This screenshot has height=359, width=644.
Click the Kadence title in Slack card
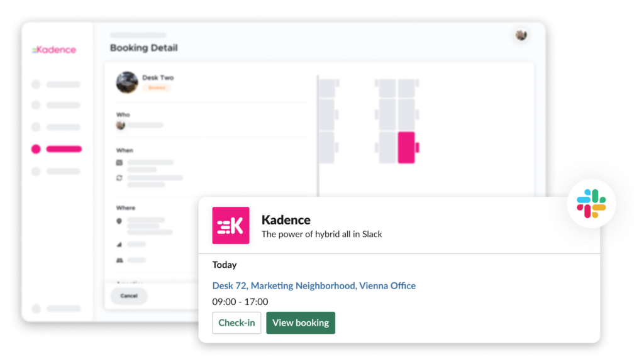286,220
